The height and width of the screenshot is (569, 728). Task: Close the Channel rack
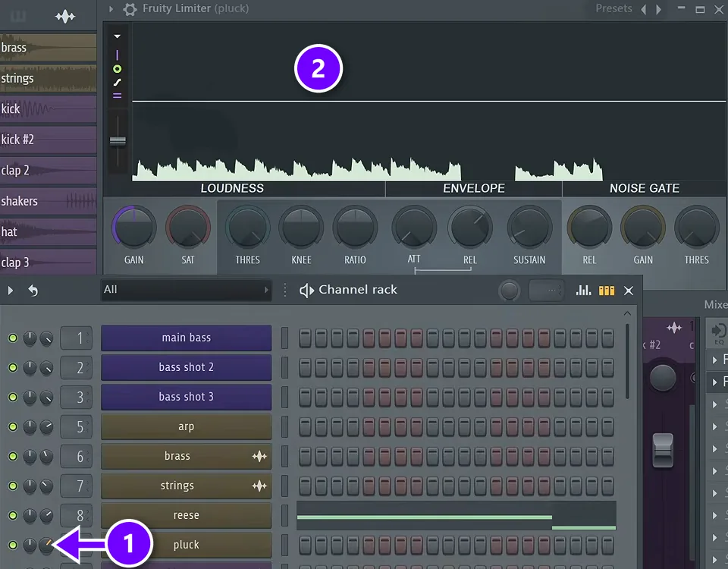(628, 291)
